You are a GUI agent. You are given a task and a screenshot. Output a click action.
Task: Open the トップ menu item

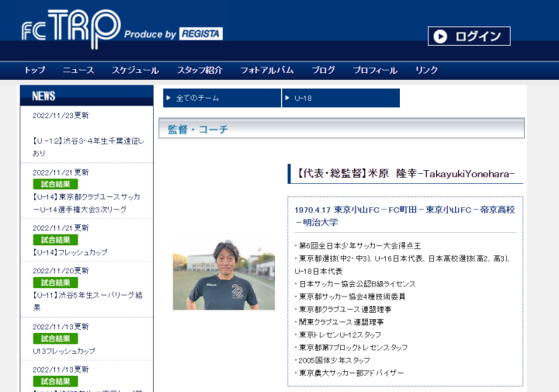tap(34, 70)
